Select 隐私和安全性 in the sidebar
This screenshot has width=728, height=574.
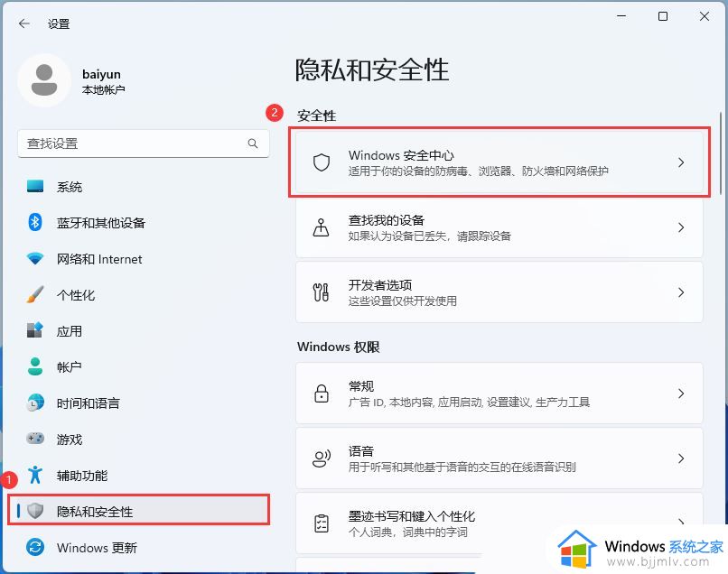coord(138,511)
